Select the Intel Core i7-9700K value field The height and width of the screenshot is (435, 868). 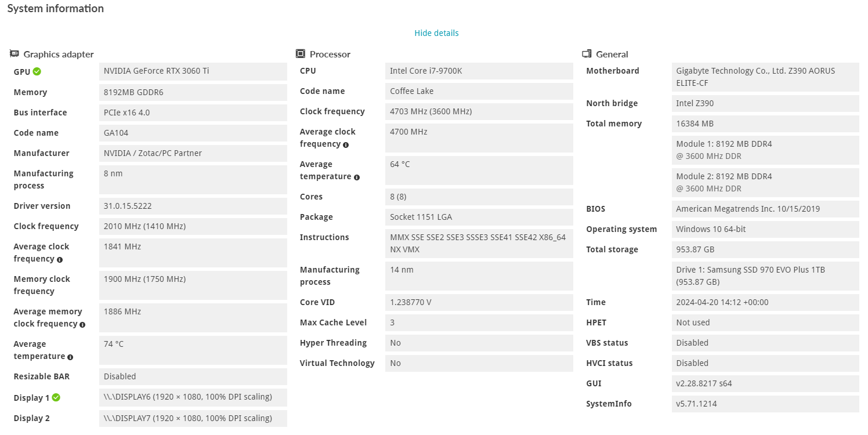pyautogui.click(x=426, y=71)
